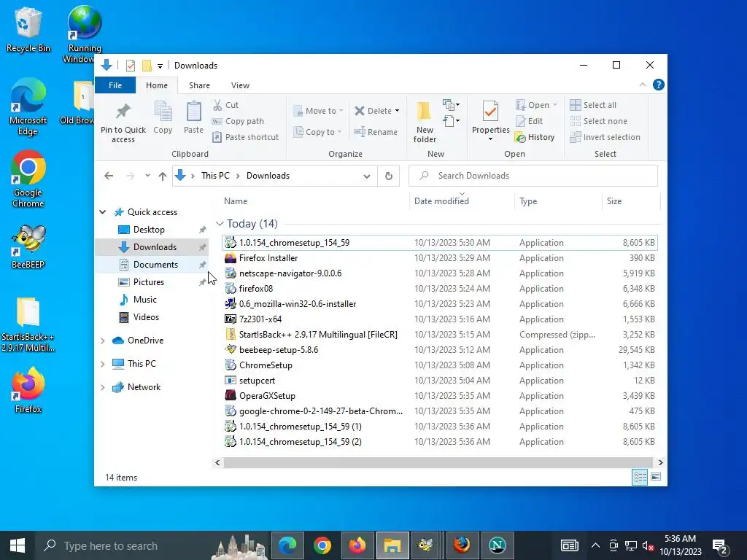Click the Copy ribbon icon
Image resolution: width=747 pixels, height=560 pixels.
[x=163, y=117]
